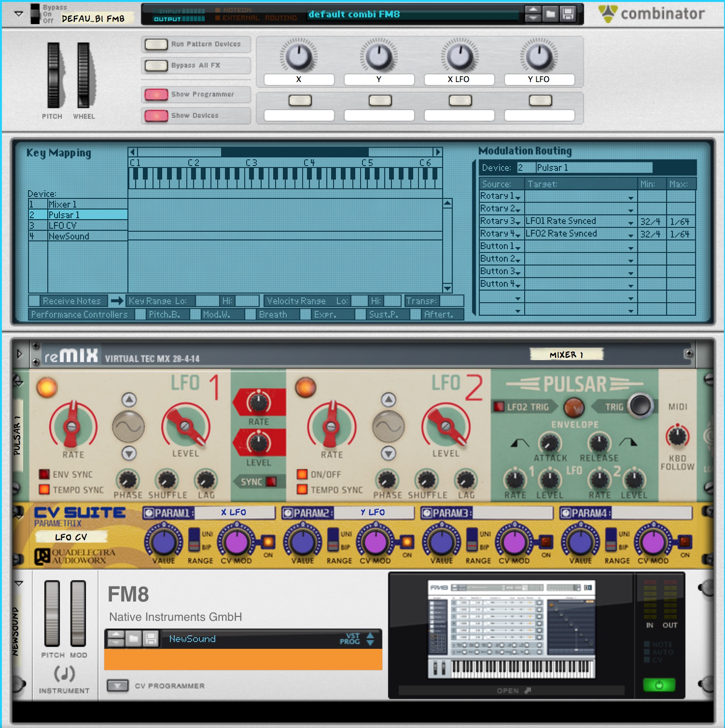This screenshot has height=728, width=725.
Task: Click the Combinator save patch disk icon
Action: click(568, 14)
